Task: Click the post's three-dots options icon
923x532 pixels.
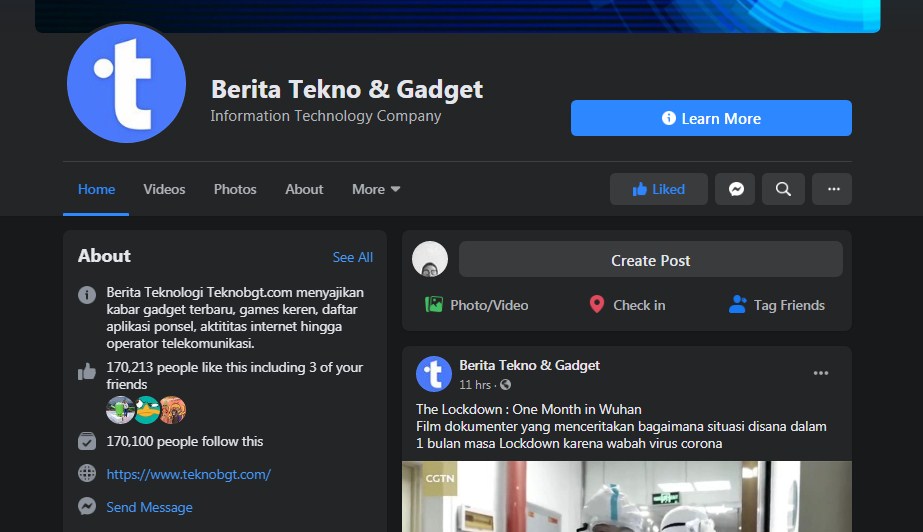Action: (x=821, y=373)
